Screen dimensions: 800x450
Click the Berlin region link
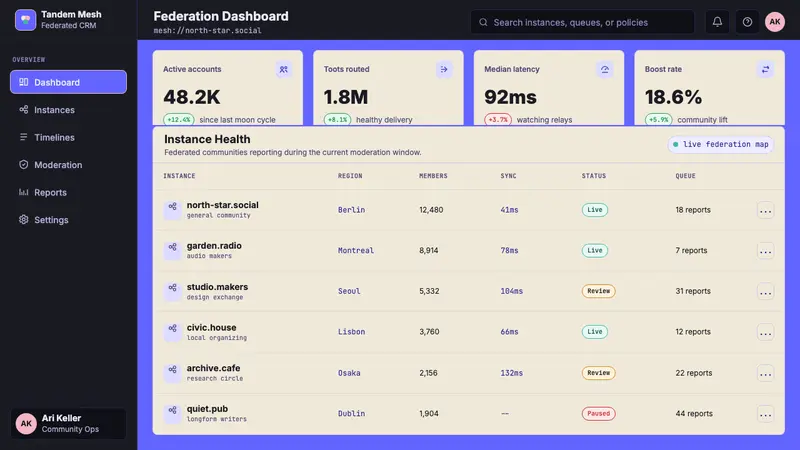pyautogui.click(x=351, y=210)
